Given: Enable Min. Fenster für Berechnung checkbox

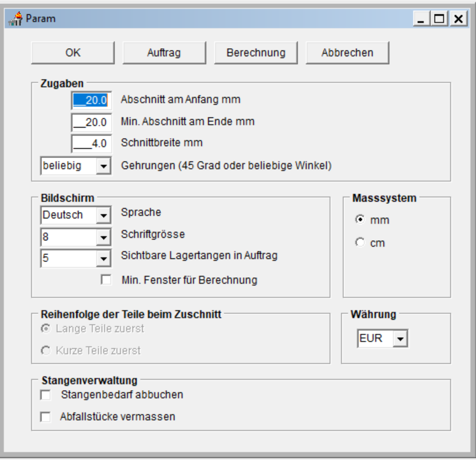Looking at the screenshot, I should 106,280.
